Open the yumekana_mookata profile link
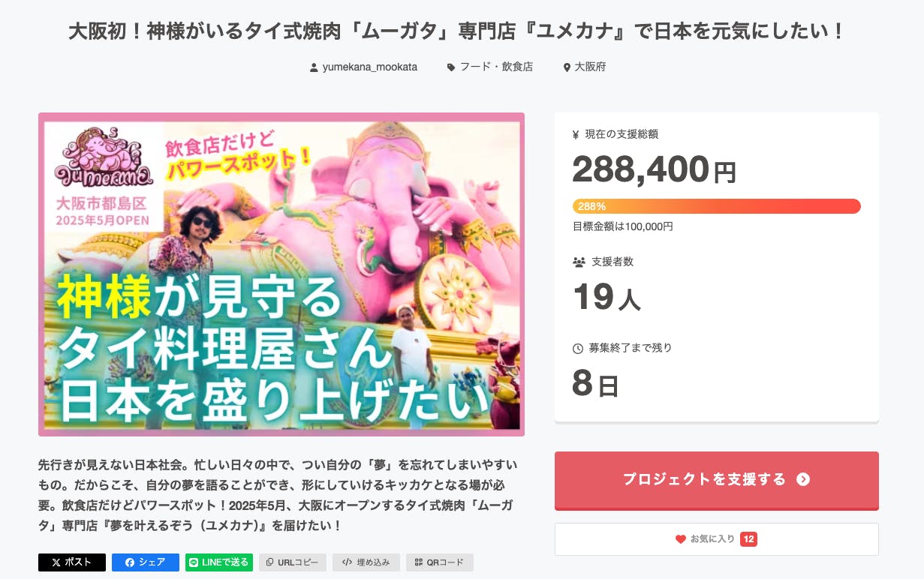This screenshot has width=924, height=579. [x=369, y=67]
